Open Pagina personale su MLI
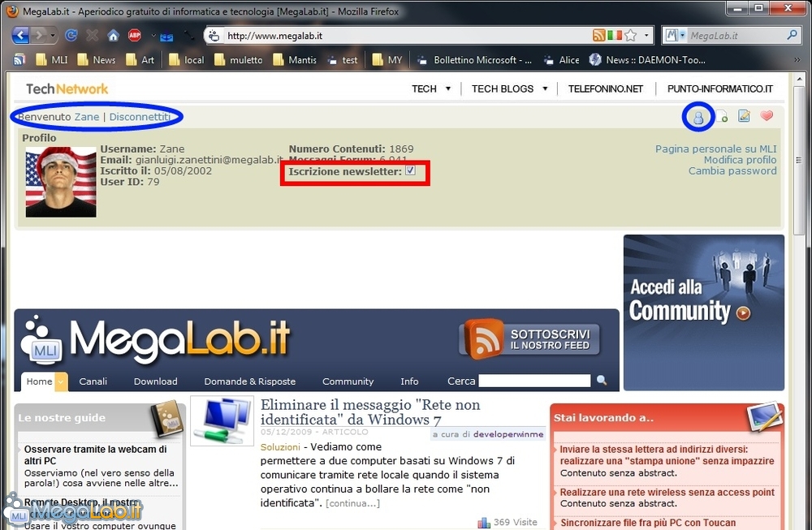This screenshot has height=530, width=812. pyautogui.click(x=715, y=149)
